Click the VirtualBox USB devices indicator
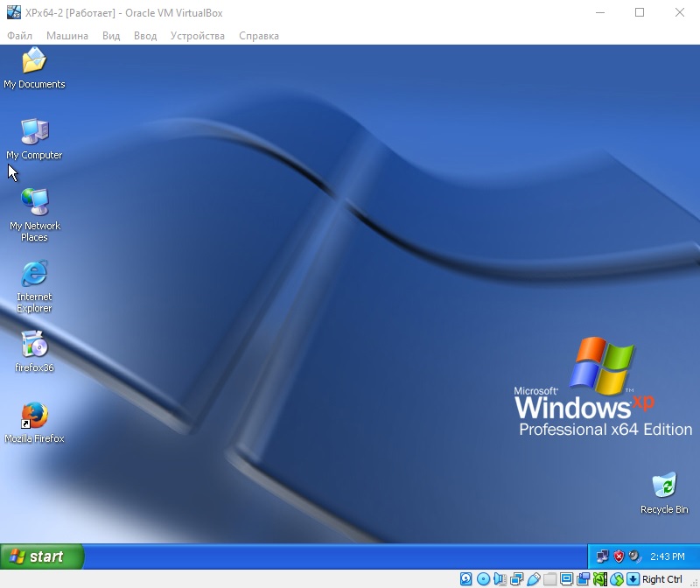 pyautogui.click(x=533, y=579)
